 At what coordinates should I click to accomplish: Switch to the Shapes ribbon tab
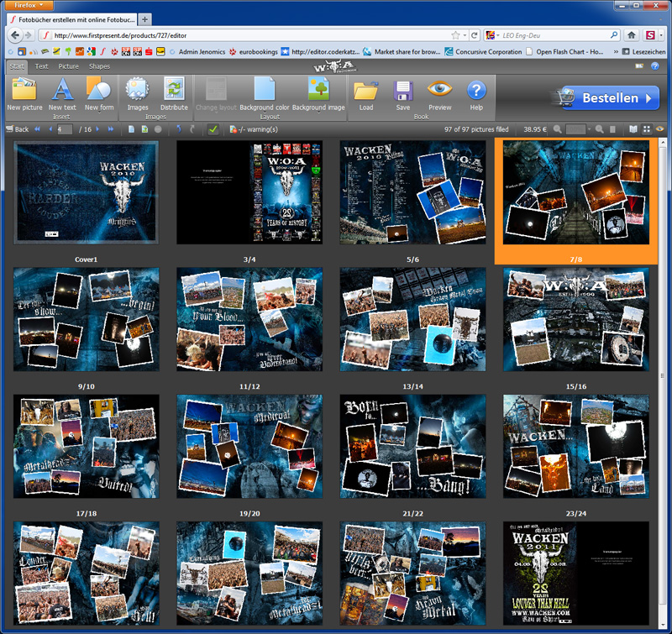(x=99, y=66)
